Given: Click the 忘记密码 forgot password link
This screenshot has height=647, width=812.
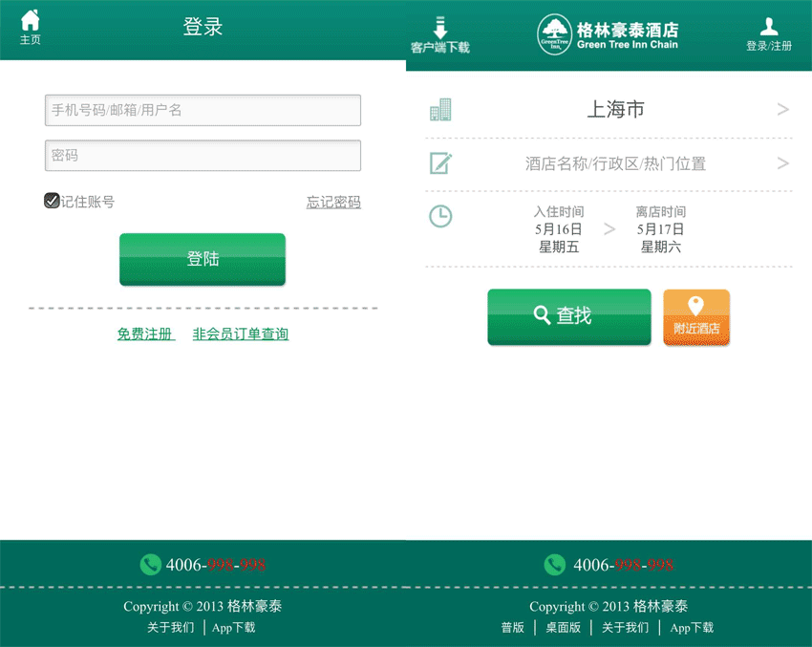Looking at the screenshot, I should click(333, 202).
